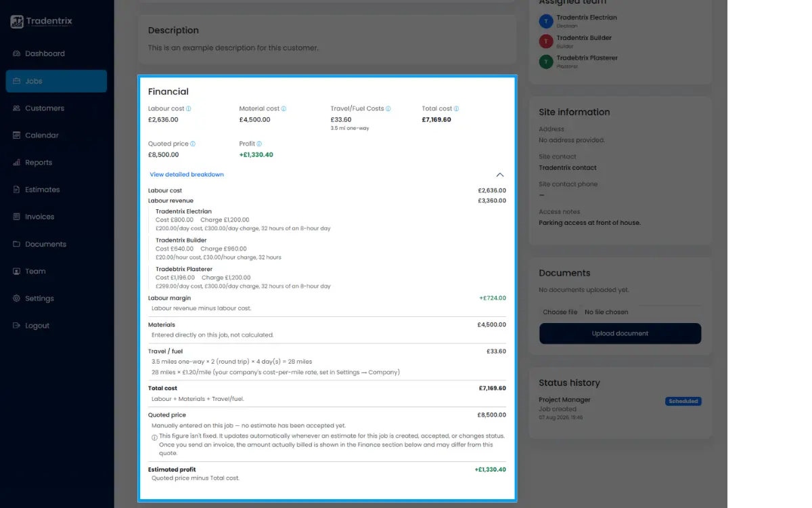Click the Team icon in sidebar
Viewport: 812px width, 508px height.
[x=17, y=271]
